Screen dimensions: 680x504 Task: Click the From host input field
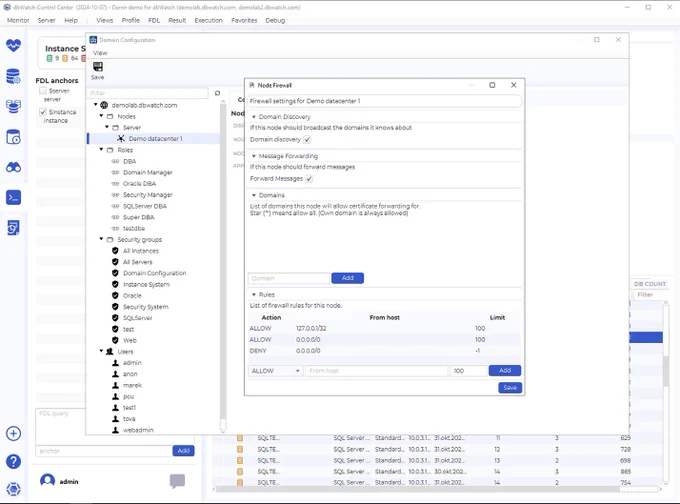click(376, 371)
